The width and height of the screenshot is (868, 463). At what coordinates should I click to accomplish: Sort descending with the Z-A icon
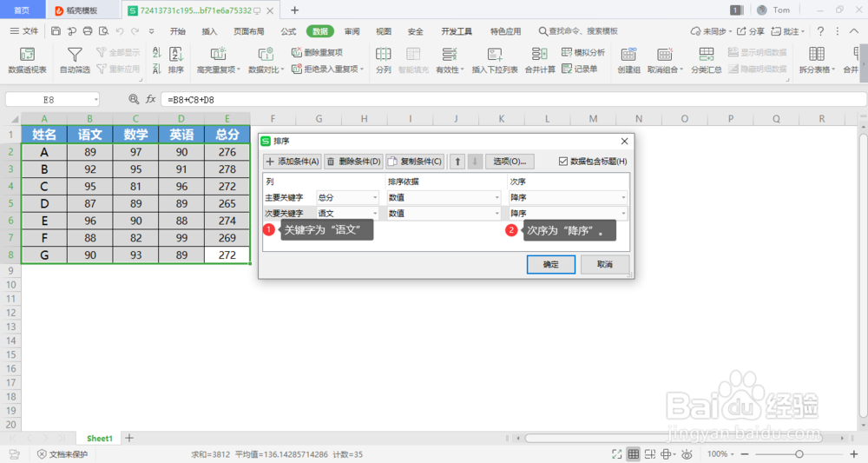(x=156, y=69)
